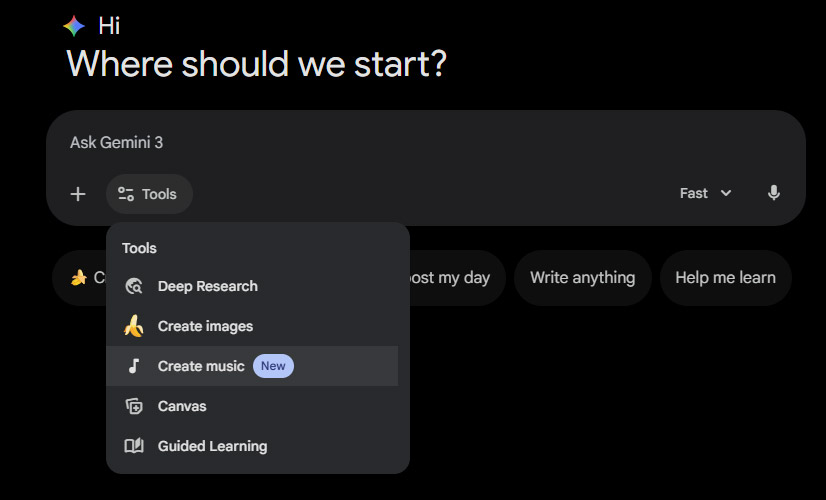
Task: Click the Canvas icon in Tools menu
Action: (x=134, y=406)
